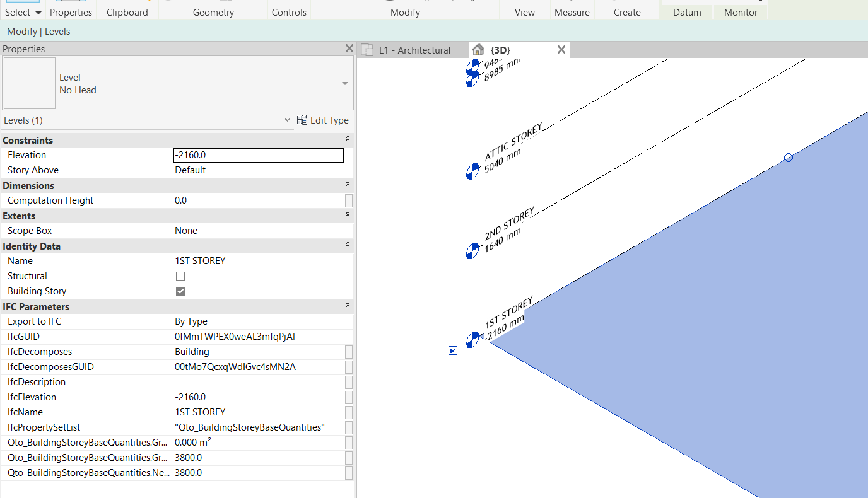868x498 pixels.
Task: Close the {3D} view tab
Action: 561,50
